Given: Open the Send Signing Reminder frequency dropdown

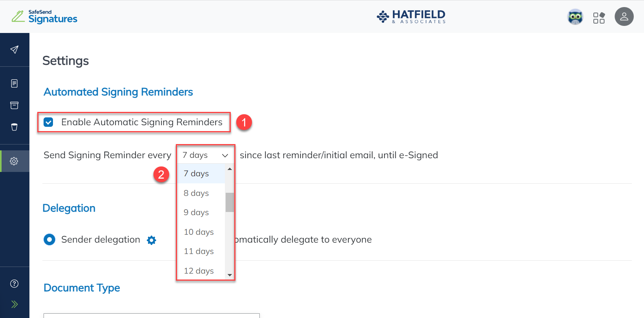Looking at the screenshot, I should point(205,155).
